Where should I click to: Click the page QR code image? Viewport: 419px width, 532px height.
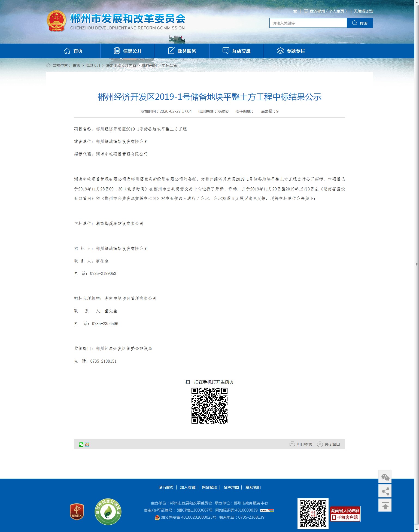click(x=209, y=406)
